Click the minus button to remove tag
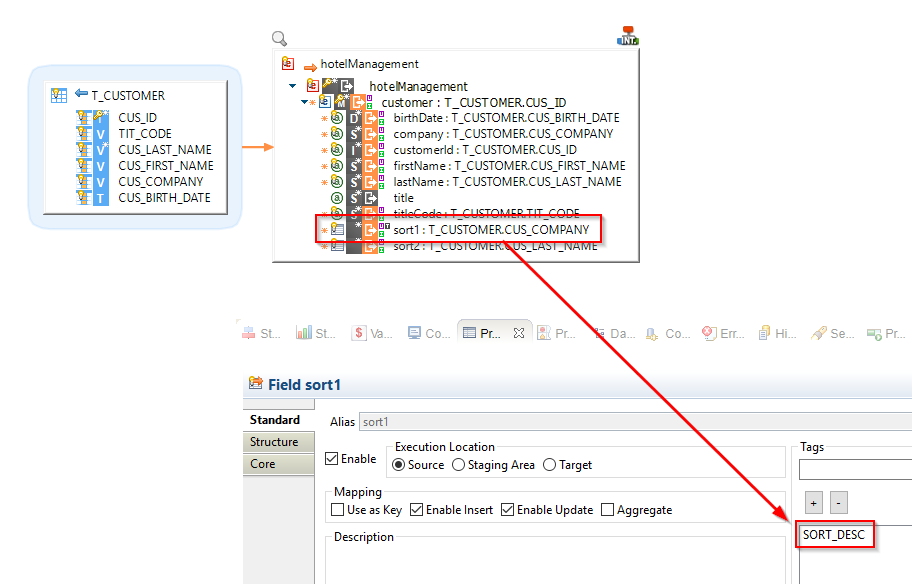The image size is (913, 584). pyautogui.click(x=839, y=503)
